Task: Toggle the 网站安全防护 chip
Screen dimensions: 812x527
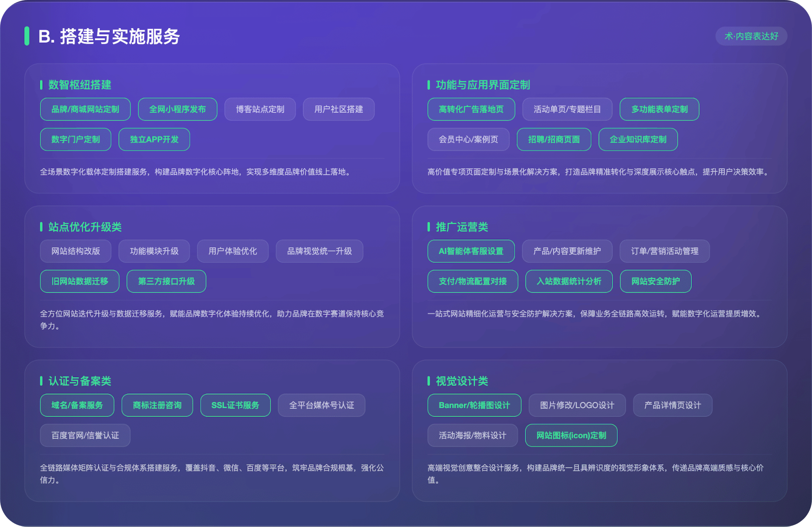Action: (x=655, y=282)
